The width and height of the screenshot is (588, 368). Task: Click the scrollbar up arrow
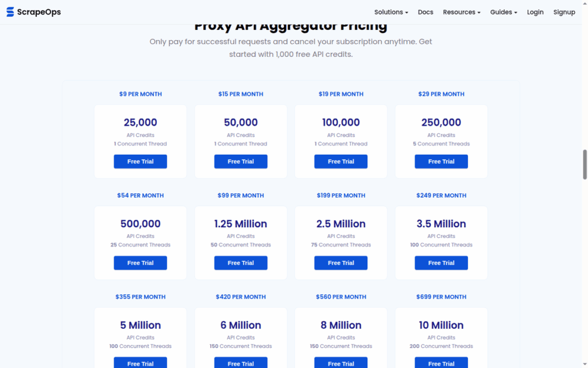point(585,3)
